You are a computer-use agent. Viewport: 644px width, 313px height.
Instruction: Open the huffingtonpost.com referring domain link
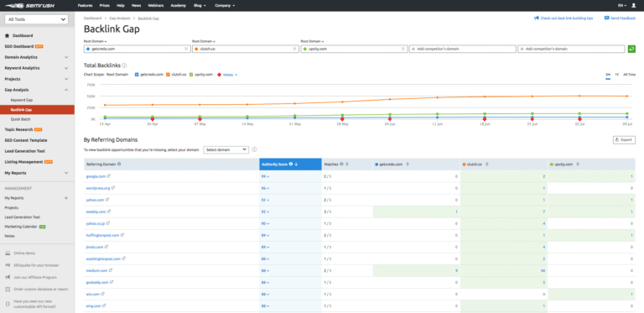coord(102,235)
